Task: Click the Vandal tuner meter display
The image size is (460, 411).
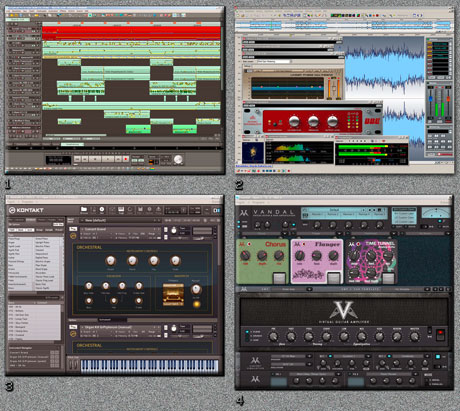Action: [435, 212]
